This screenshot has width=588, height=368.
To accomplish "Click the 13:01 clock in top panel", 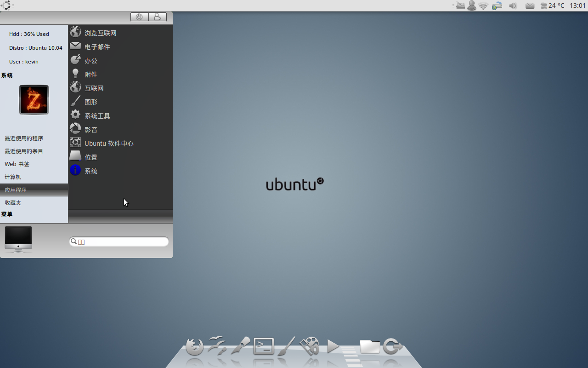I will click(577, 6).
